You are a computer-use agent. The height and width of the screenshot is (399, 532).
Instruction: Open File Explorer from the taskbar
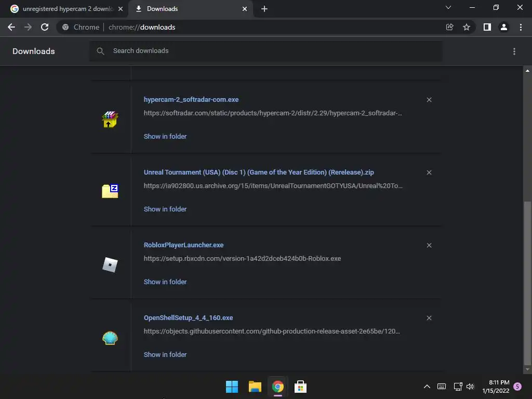coord(255,387)
